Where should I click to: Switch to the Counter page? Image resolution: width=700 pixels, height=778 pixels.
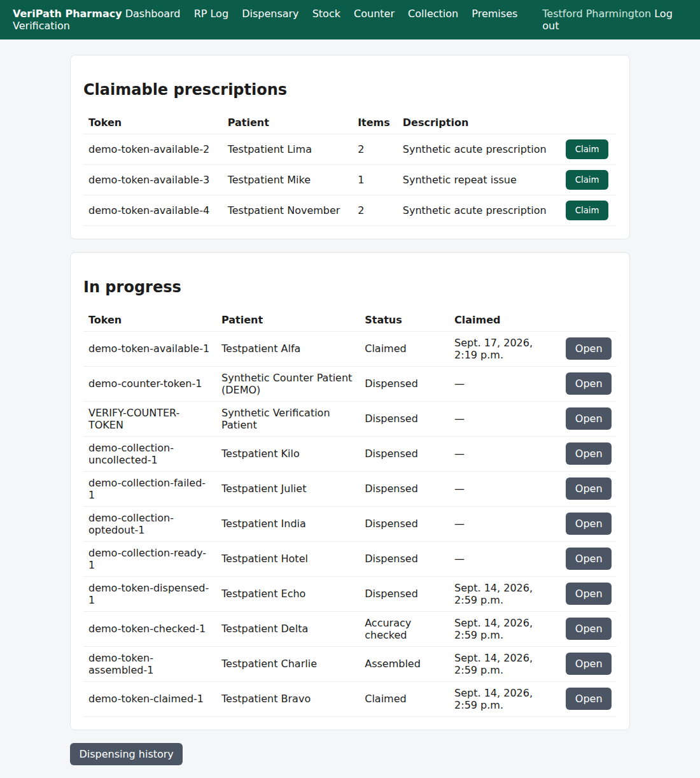tap(374, 13)
